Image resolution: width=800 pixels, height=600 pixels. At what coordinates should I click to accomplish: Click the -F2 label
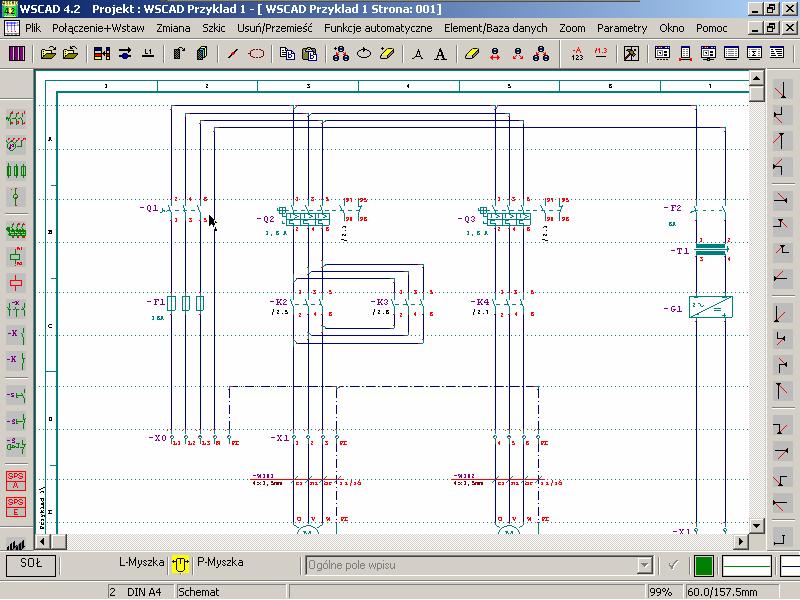672,208
